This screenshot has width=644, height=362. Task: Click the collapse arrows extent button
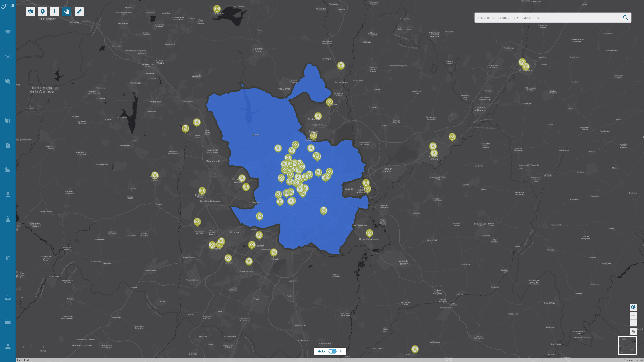[x=633, y=331]
